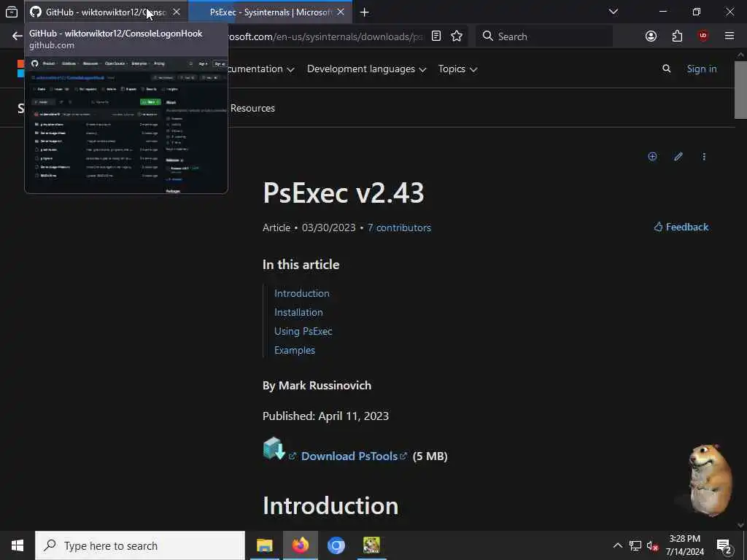The image size is (747, 560).
Task: Click the network tray icon
Action: point(635,545)
